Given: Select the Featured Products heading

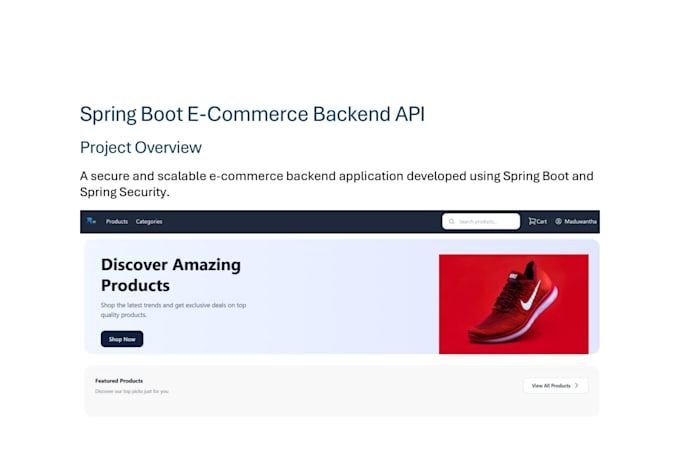Looking at the screenshot, I should click(x=119, y=381).
